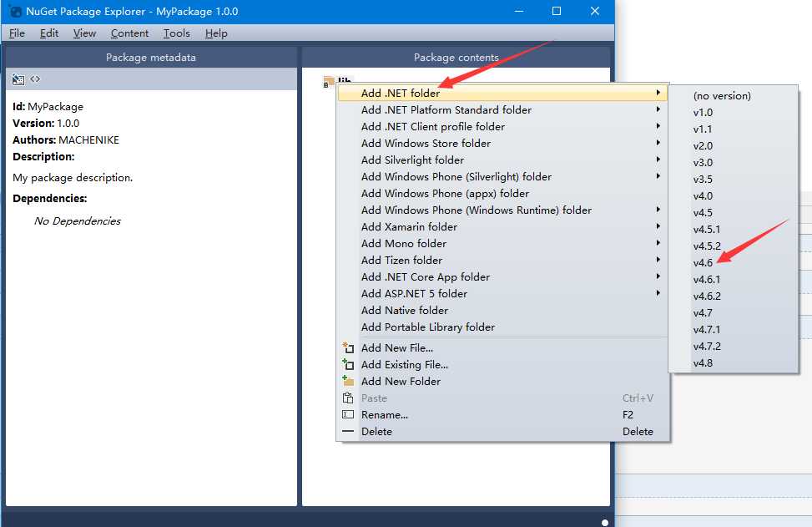Click the Version 1.0.0 text
Image resolution: width=812 pixels, height=527 pixels.
pos(46,124)
